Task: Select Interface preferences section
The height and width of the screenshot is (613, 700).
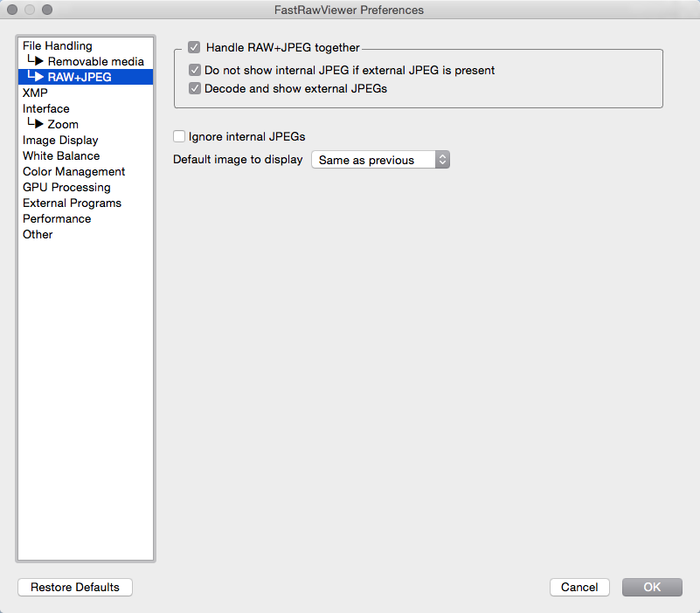Action: coord(86,108)
